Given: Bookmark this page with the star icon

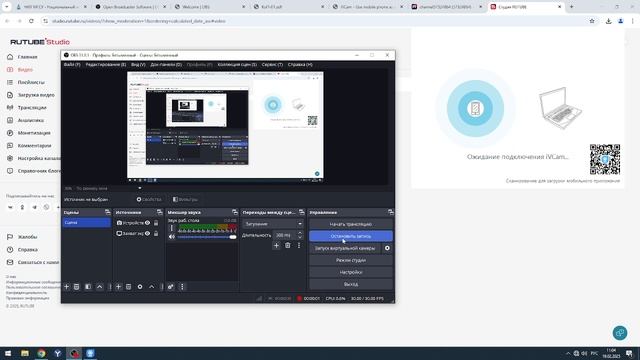Looking at the screenshot, I should click(x=592, y=21).
